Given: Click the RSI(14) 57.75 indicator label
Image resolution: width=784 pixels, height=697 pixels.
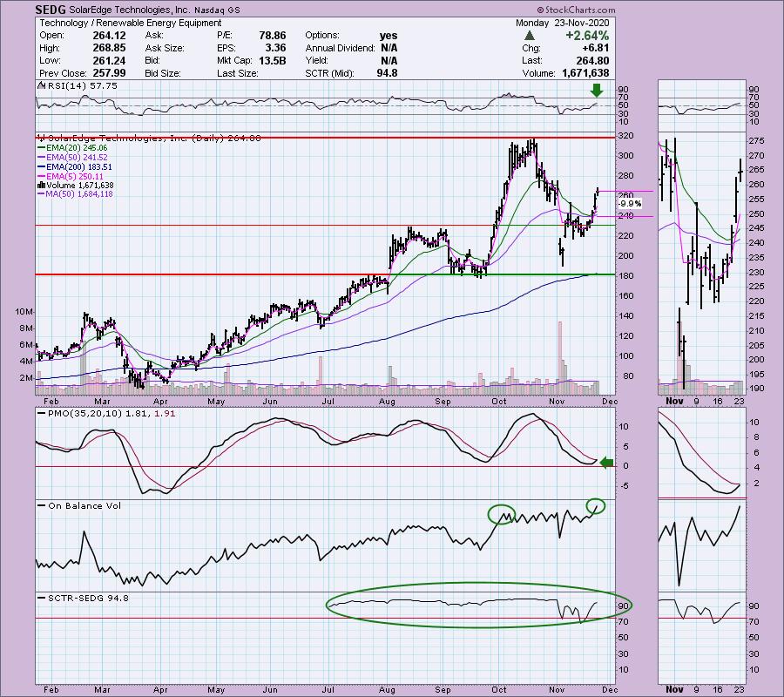Looking at the screenshot, I should [79, 86].
